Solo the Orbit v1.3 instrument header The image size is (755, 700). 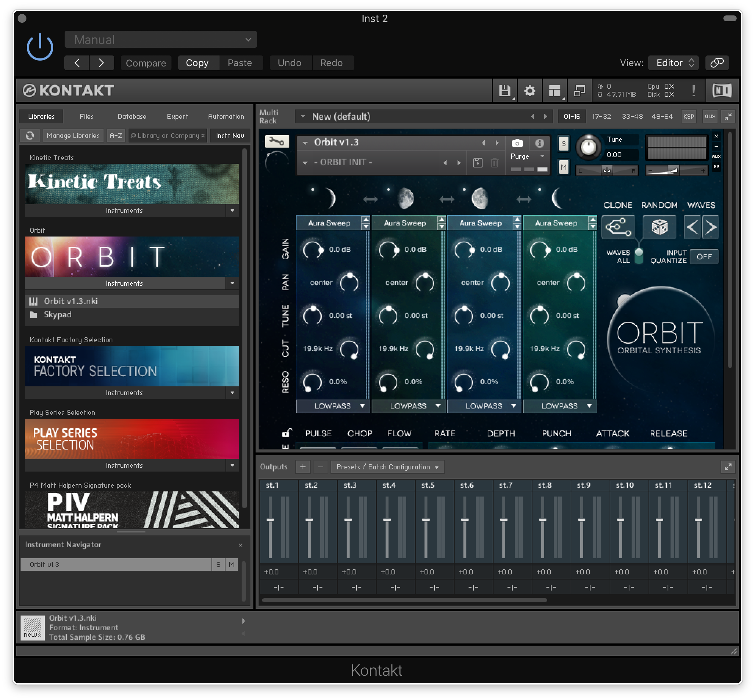tap(563, 144)
